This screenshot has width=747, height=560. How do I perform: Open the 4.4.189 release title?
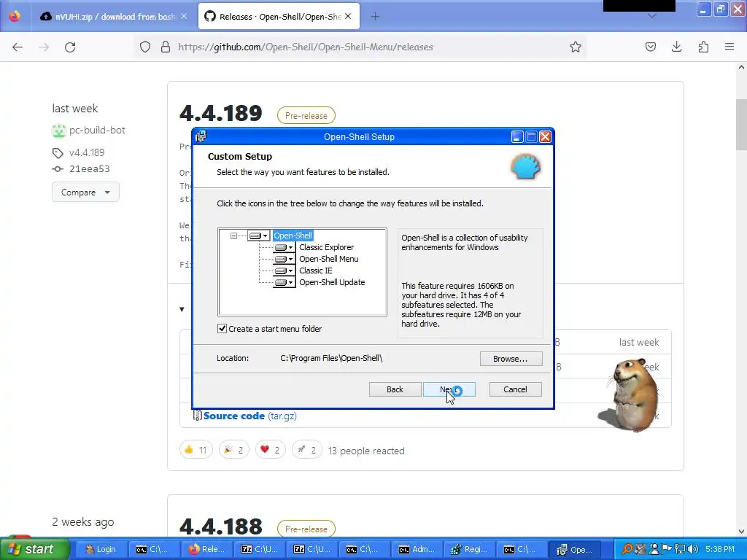tap(221, 113)
